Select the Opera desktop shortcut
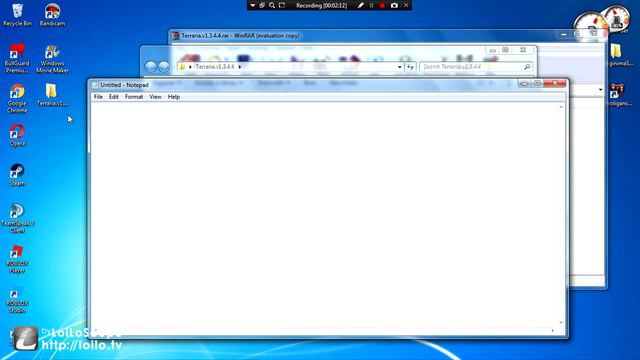Viewport: 640px width, 360px height. 17,135
